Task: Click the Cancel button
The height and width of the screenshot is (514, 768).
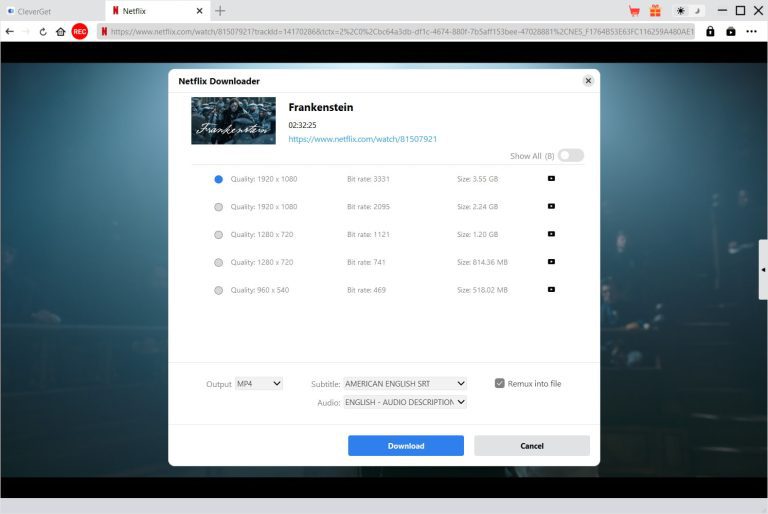Action: pyautogui.click(x=531, y=446)
